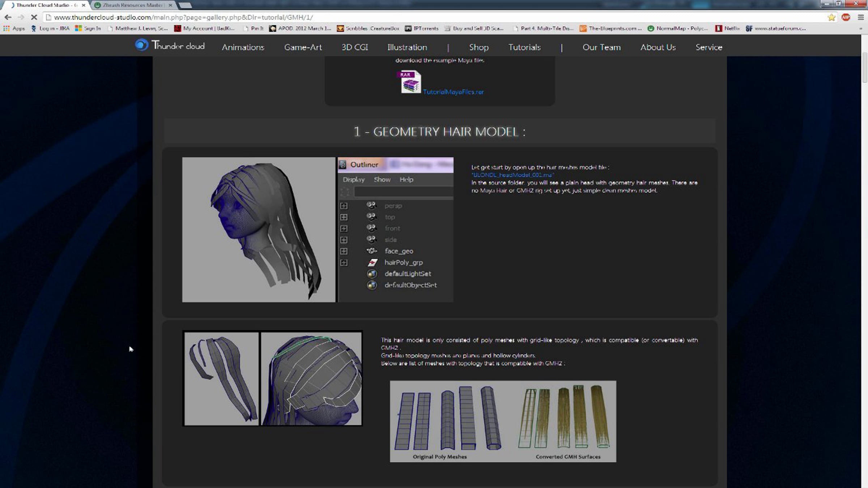
Task: Open the Adblock Plus extension icon
Action: point(846,17)
